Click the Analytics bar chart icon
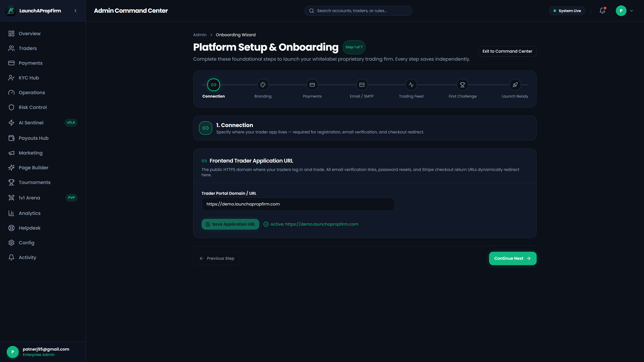The image size is (644, 362). click(11, 213)
